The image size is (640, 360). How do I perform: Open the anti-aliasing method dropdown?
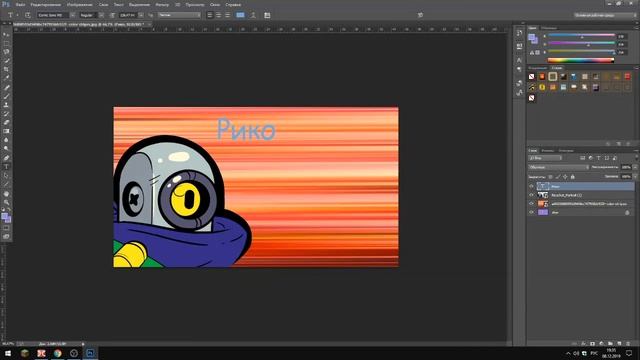click(179, 15)
